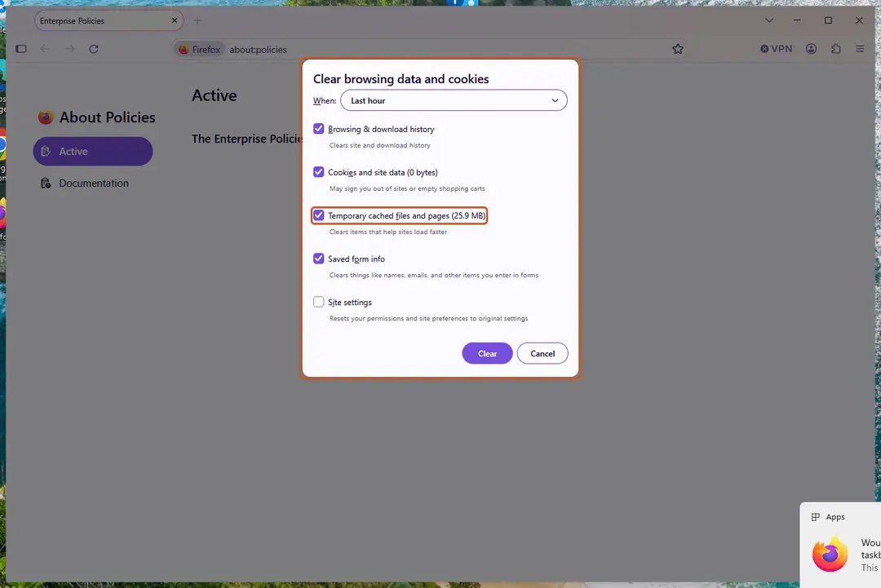Click 'Resets your permissions' description text
881x588 pixels.
pos(429,318)
